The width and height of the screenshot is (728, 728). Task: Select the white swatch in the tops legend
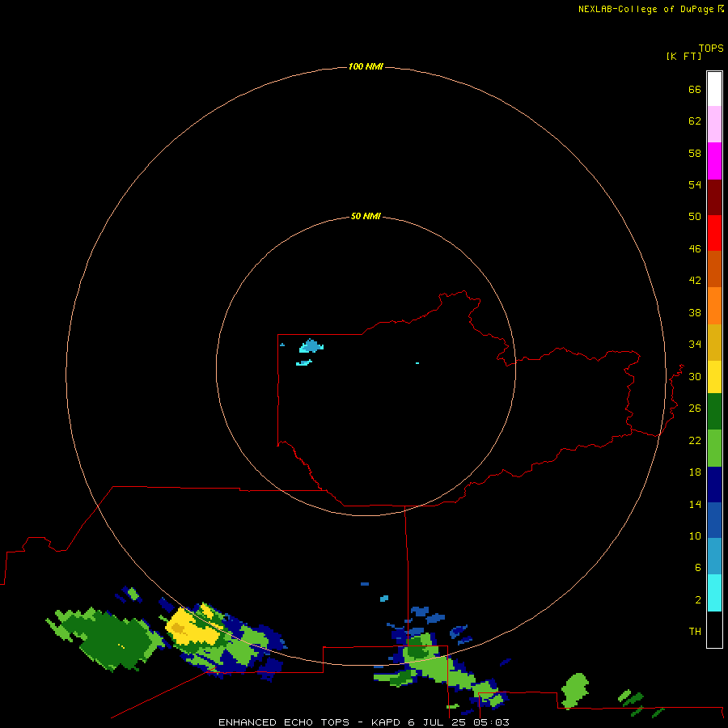click(714, 89)
